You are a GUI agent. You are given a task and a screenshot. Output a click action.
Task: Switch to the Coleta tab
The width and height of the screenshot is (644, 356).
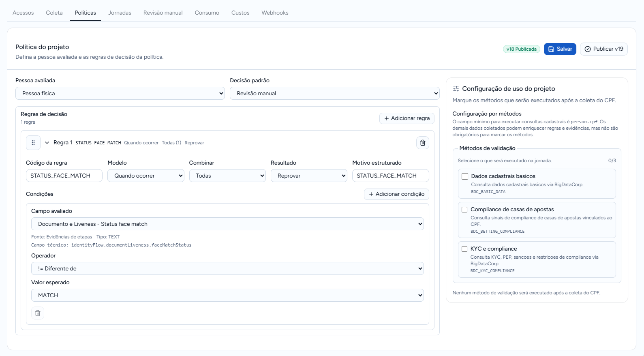coord(54,13)
